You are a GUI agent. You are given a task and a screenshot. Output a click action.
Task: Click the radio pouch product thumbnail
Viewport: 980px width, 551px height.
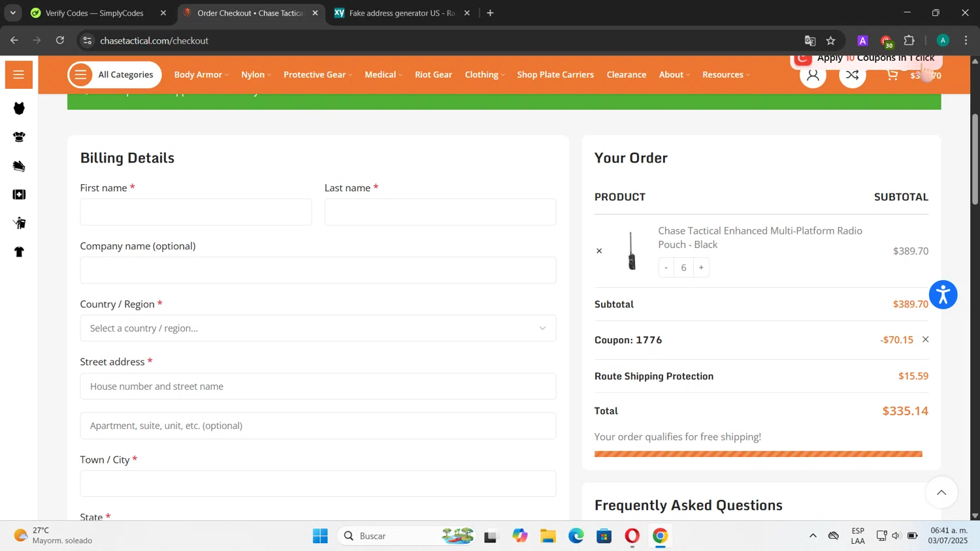point(631,251)
